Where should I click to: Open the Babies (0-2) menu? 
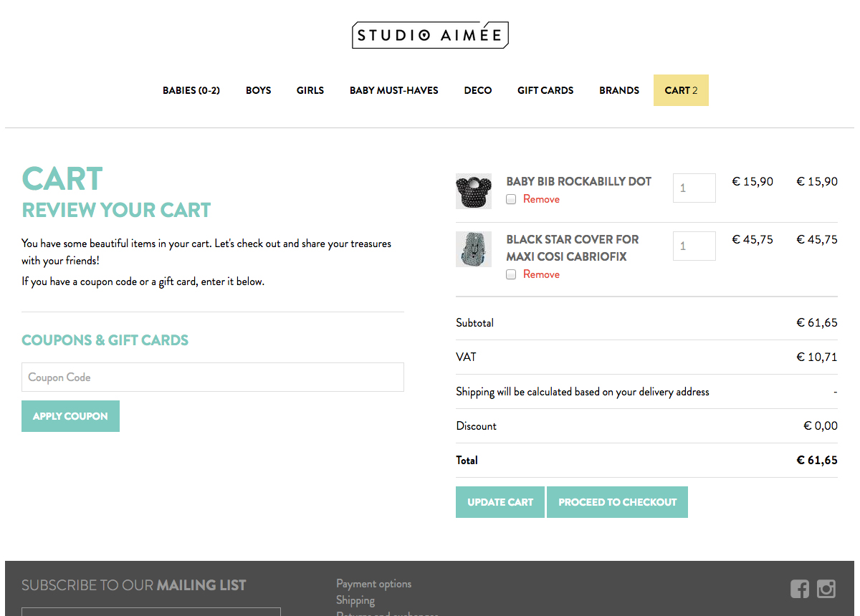[191, 90]
